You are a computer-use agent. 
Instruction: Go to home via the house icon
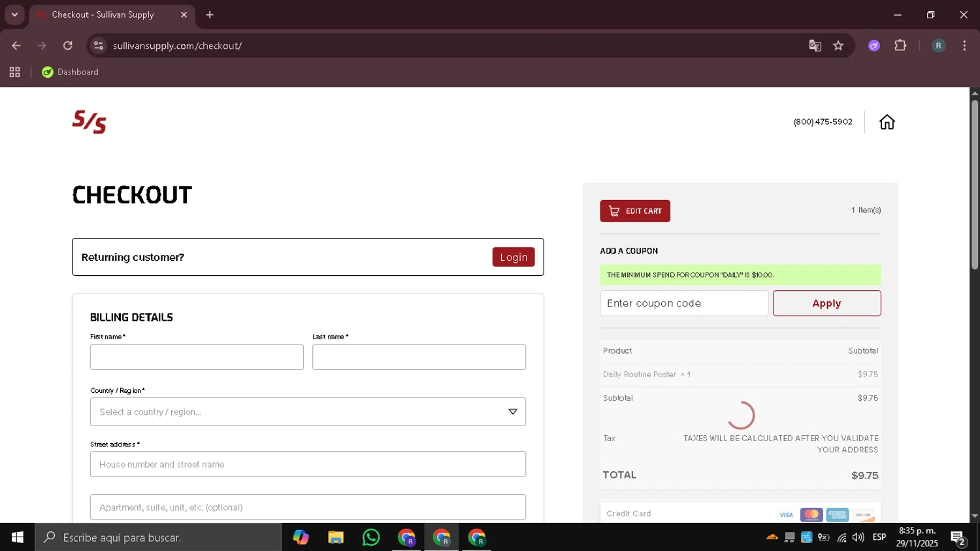tap(887, 122)
